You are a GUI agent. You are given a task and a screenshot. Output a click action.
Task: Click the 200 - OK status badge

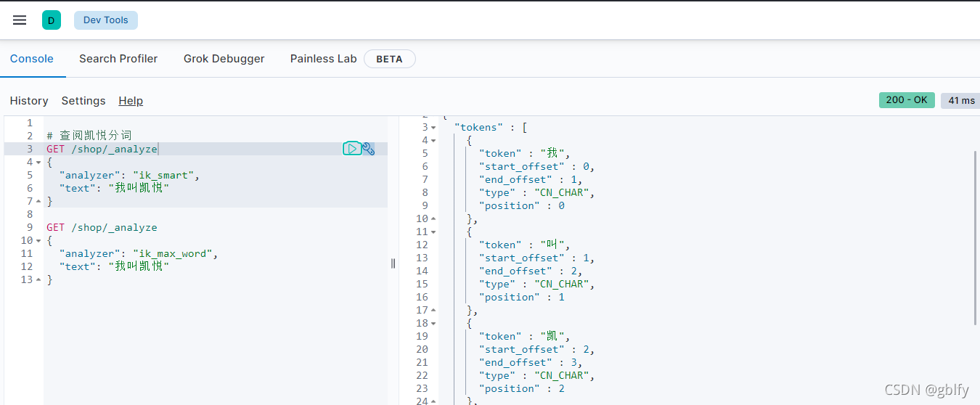point(907,100)
